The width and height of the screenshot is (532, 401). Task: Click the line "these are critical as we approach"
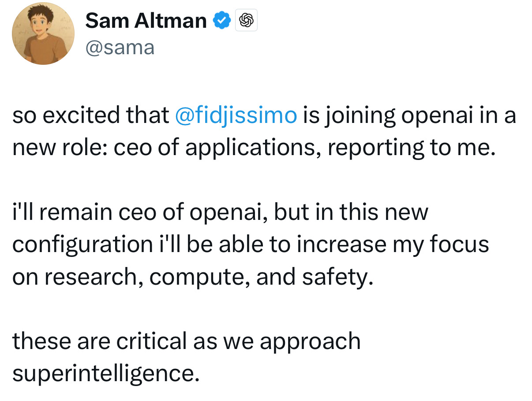[x=186, y=342]
